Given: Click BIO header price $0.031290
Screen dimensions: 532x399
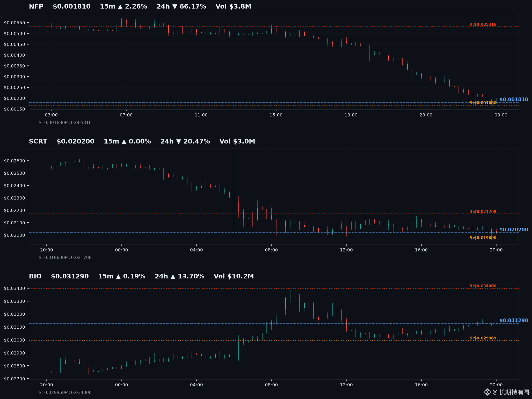Looking at the screenshot, I should pos(70,276).
